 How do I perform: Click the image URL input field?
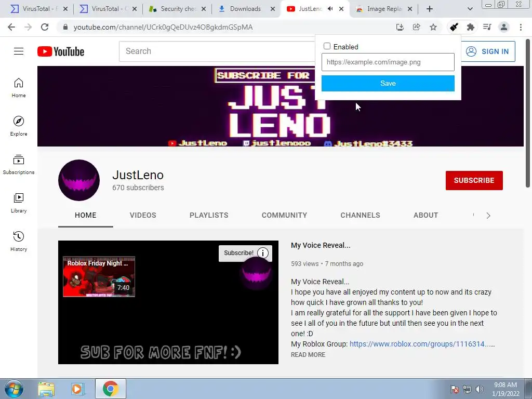click(388, 62)
